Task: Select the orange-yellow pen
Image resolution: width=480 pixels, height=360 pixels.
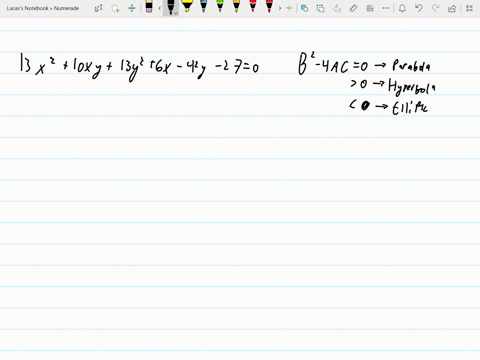Action: point(236,7)
